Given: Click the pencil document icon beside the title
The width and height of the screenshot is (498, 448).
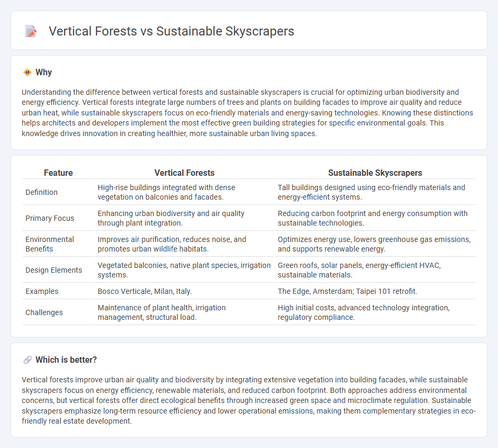Looking at the screenshot, I should pos(31,31).
